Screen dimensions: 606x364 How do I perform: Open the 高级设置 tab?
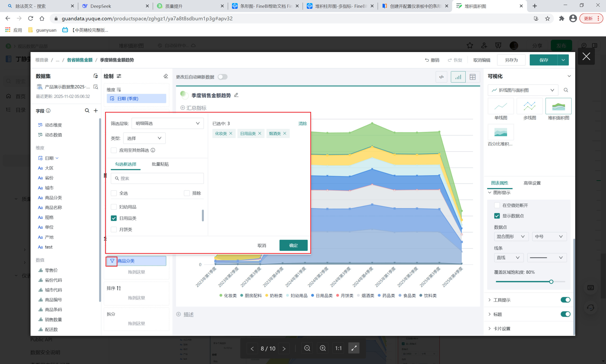pyautogui.click(x=532, y=183)
